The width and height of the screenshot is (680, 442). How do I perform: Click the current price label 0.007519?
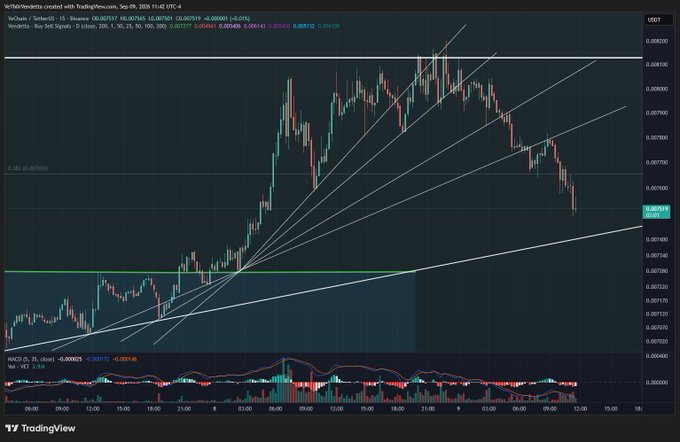[x=656, y=212]
